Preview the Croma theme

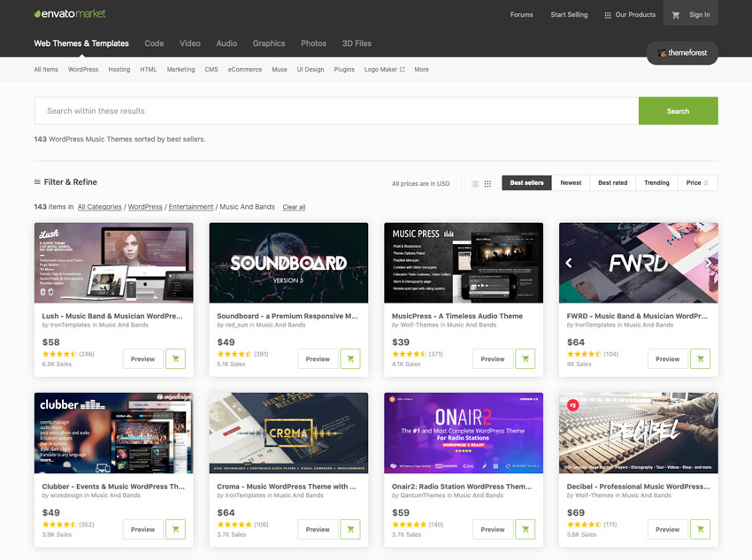point(318,529)
